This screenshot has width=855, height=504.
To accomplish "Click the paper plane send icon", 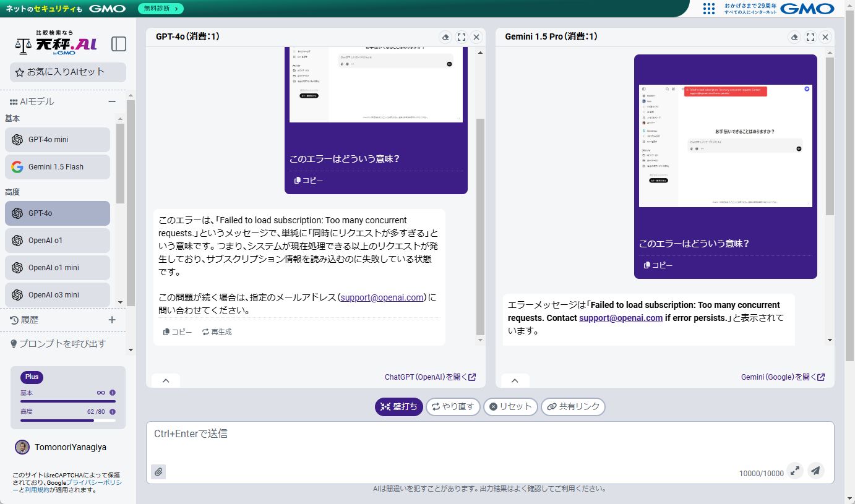I will pos(815,471).
